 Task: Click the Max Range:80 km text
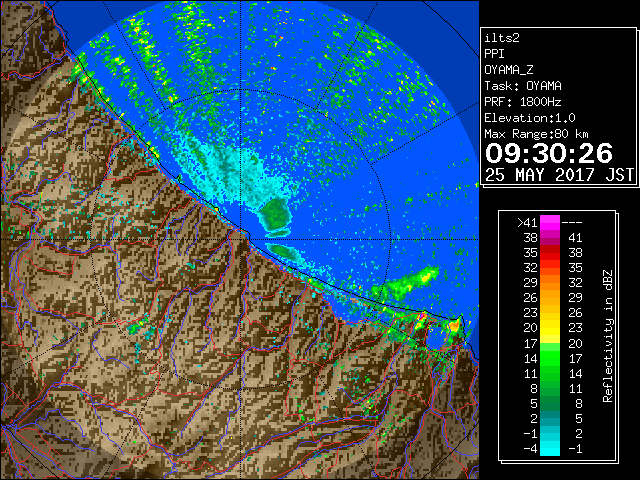pos(536,134)
